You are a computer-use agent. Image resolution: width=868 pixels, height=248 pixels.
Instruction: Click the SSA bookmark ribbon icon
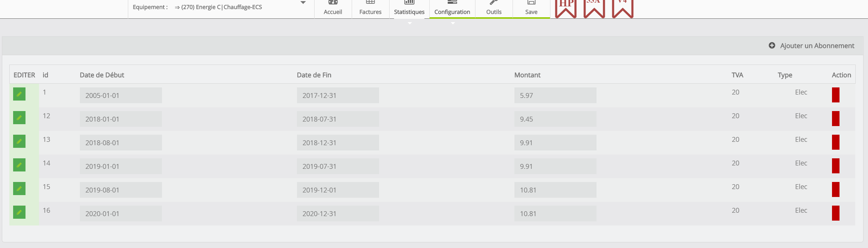[x=594, y=8]
